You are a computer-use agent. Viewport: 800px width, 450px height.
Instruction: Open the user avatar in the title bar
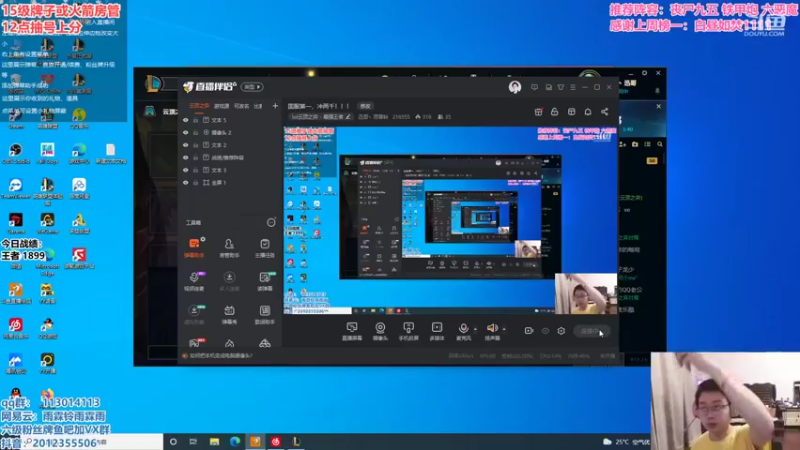515,87
